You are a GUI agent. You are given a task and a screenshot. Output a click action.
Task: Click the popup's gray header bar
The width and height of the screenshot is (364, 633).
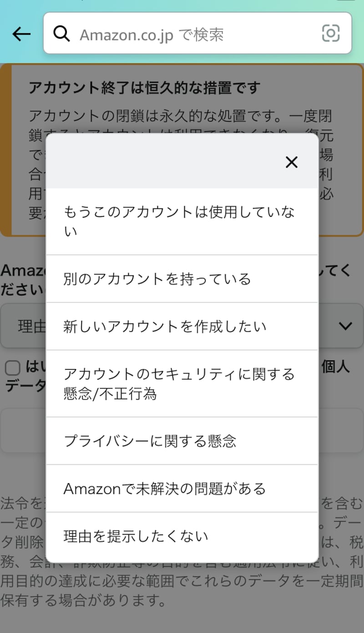(164, 162)
